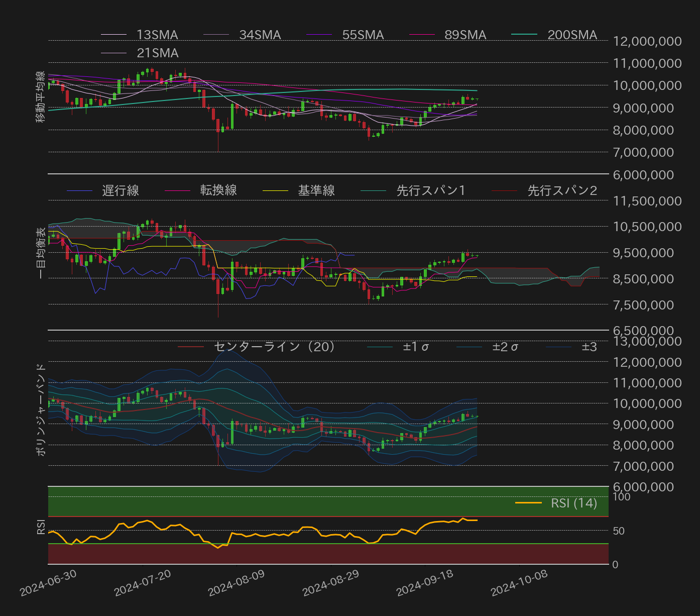700x616 pixels.
Task: Click the purple 55SMA legend line swatch
Action: (319, 35)
